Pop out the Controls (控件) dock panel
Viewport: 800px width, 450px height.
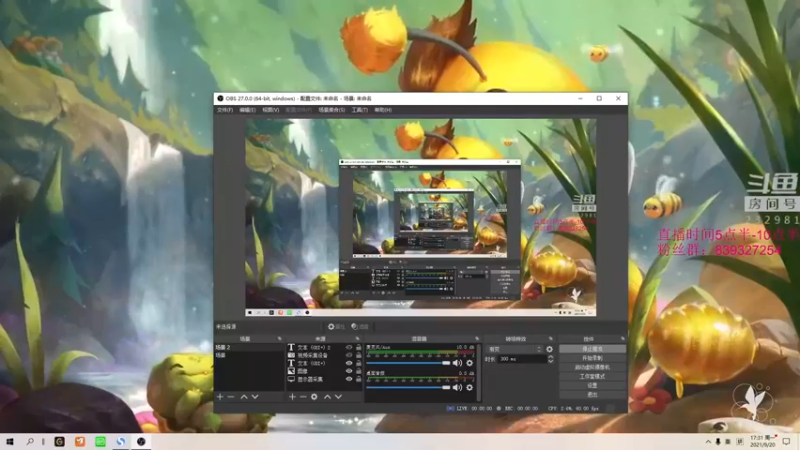pyautogui.click(x=622, y=339)
